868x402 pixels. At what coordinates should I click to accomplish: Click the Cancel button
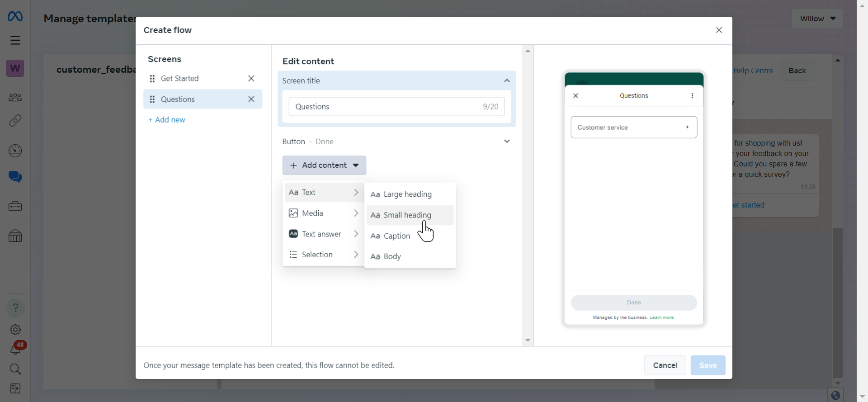[665, 365]
